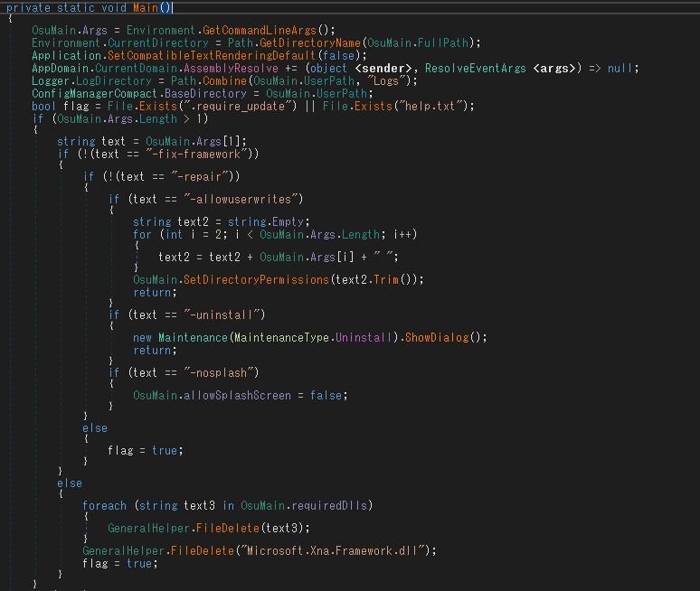Click the '<args>' lambda parameter
Image resolution: width=700 pixels, height=591 pixels.
[x=554, y=69]
